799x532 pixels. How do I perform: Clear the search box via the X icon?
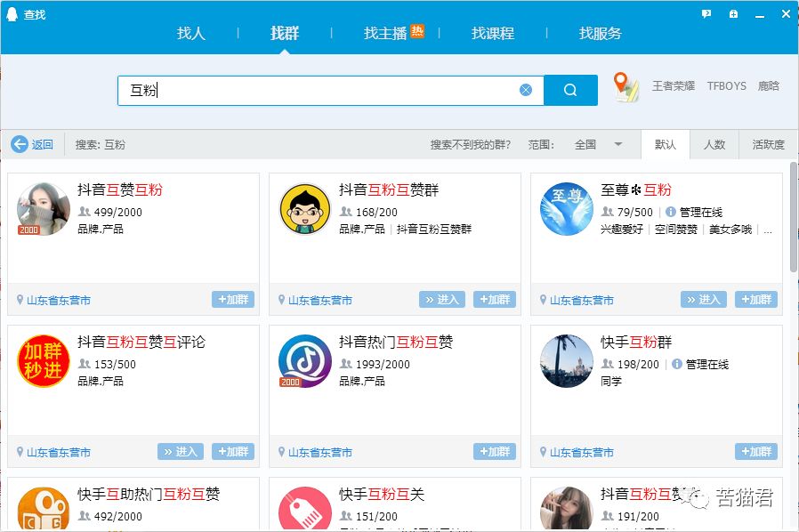coord(525,89)
